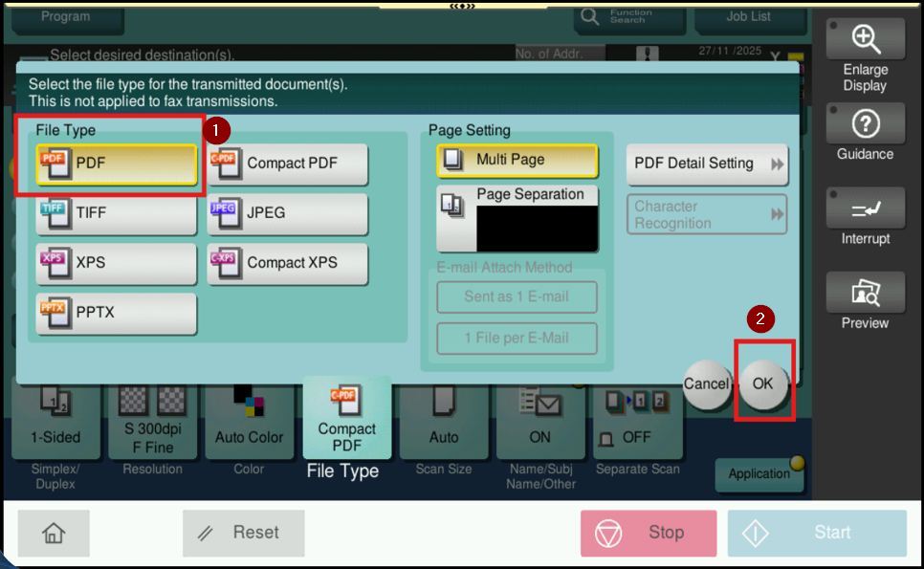Choose Compact PDF file type
924x569 pixels.
[287, 164]
